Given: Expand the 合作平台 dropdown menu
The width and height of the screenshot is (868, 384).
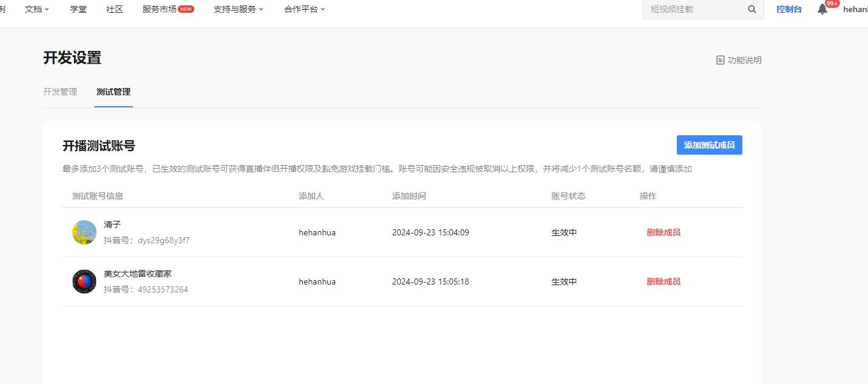Looking at the screenshot, I should point(305,9).
